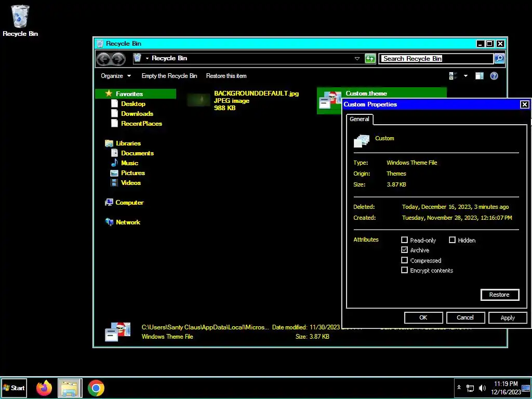The height and width of the screenshot is (399, 532).
Task: Click the Recycle Bin address path text
Action: [169, 58]
